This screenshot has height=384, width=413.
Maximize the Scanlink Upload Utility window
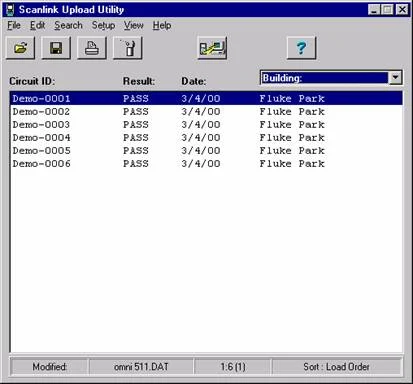pyautogui.click(x=387, y=10)
